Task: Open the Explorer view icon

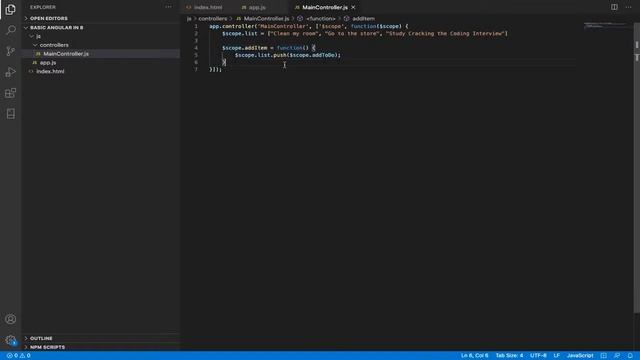Action: point(11,9)
